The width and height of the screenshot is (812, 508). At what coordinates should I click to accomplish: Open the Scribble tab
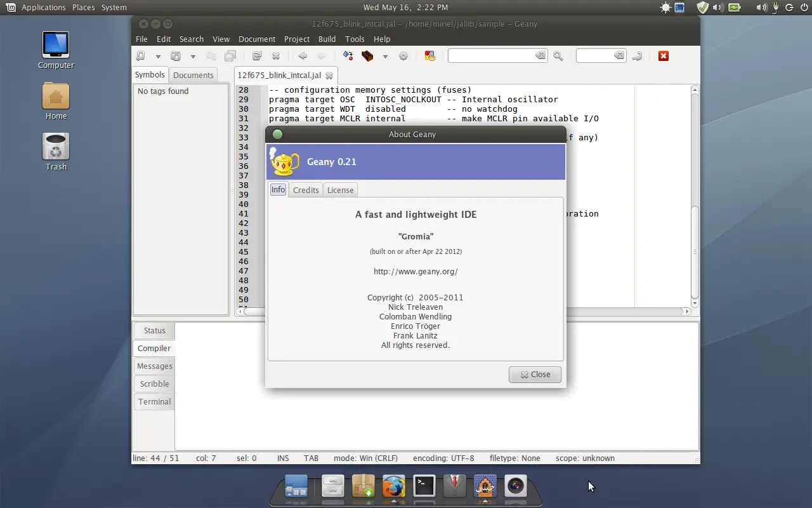point(154,384)
